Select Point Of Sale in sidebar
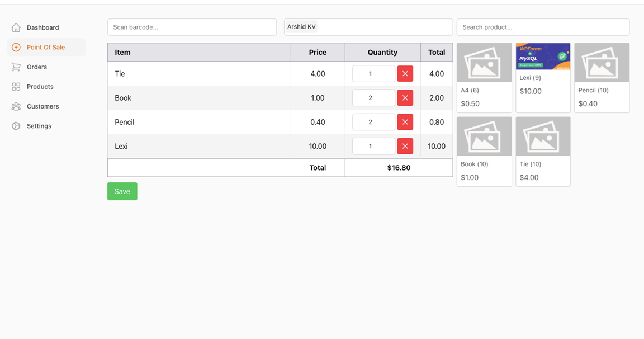 (46, 47)
